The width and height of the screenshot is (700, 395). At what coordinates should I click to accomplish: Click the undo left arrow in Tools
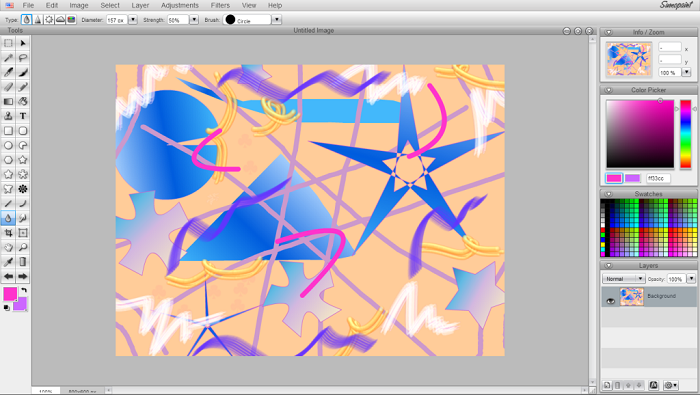(x=8, y=276)
